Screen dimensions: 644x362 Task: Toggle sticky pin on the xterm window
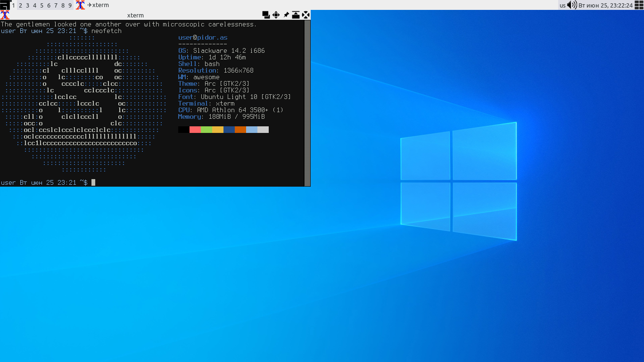(x=286, y=15)
